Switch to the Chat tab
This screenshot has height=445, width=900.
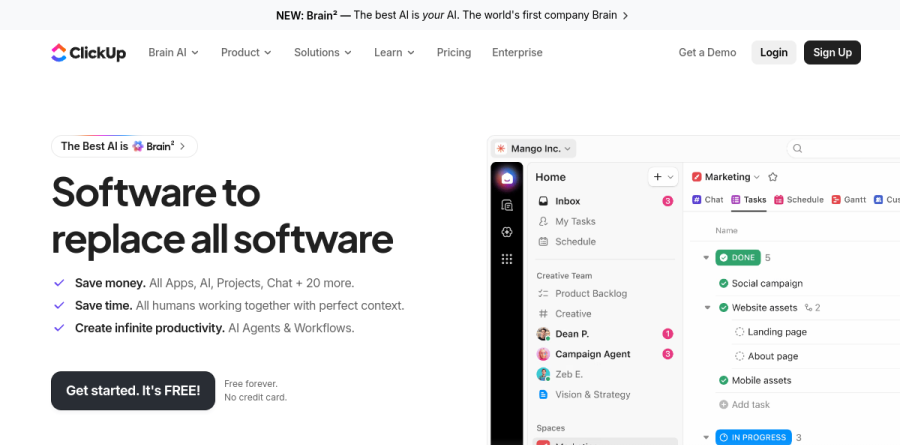click(x=708, y=200)
